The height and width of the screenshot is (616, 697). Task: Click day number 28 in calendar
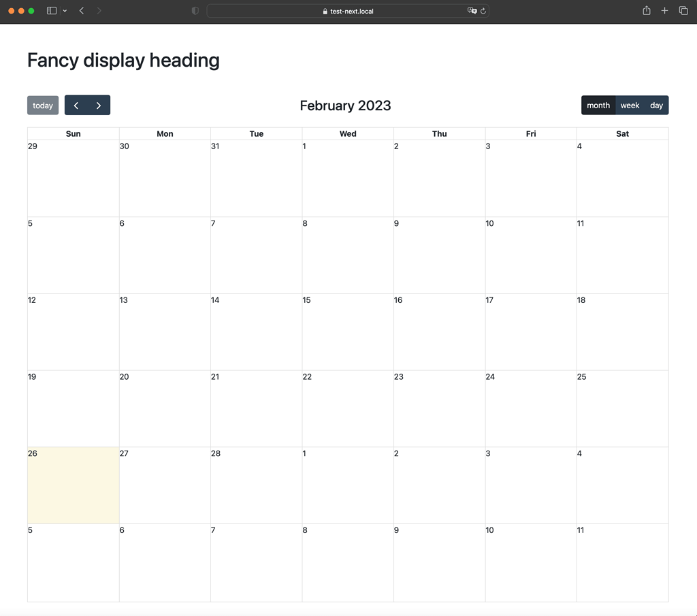216,453
